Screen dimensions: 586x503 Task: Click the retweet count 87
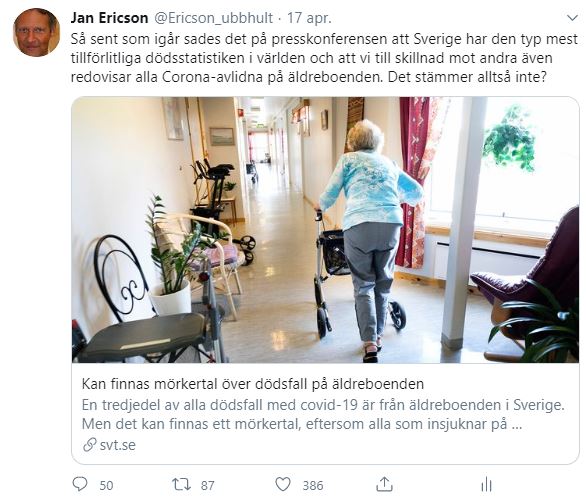point(208,485)
